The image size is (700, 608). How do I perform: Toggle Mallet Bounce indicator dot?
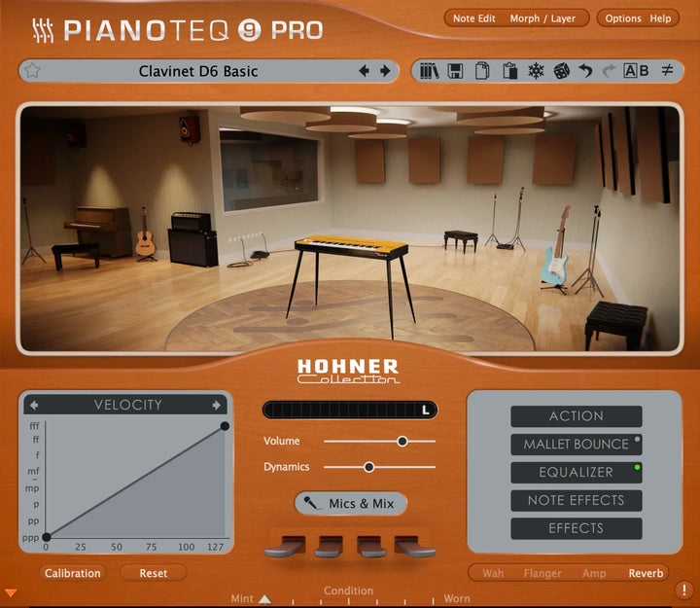[x=637, y=439]
